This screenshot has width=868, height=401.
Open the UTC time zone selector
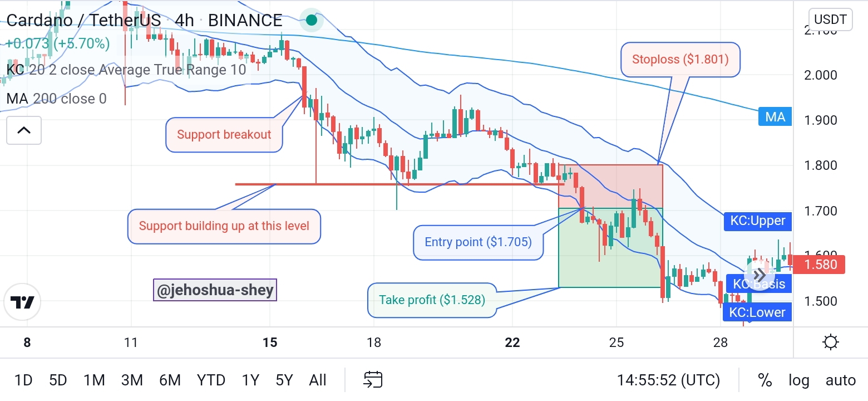point(668,380)
